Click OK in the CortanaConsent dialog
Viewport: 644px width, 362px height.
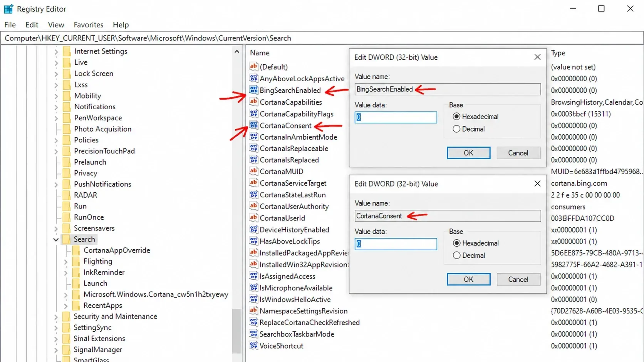pos(468,279)
